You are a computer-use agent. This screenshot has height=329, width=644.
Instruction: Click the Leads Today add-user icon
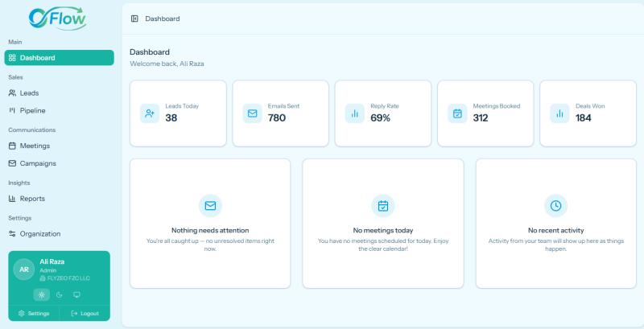tap(150, 113)
